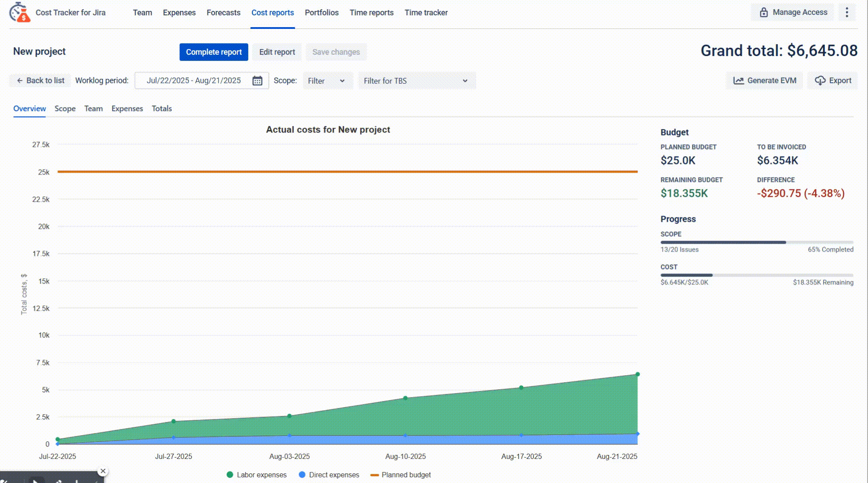Click the Manage Access lock button
The width and height of the screenshot is (868, 483).
(x=793, y=12)
